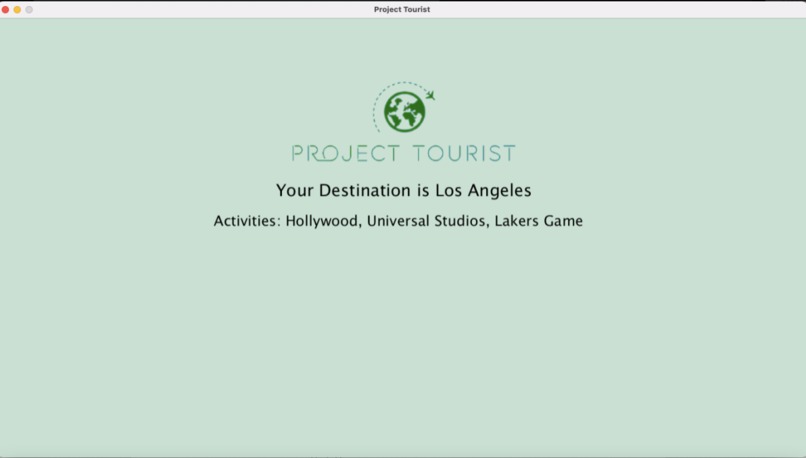Click the green globe logo icon
The width and height of the screenshot is (806, 458).
click(x=405, y=112)
